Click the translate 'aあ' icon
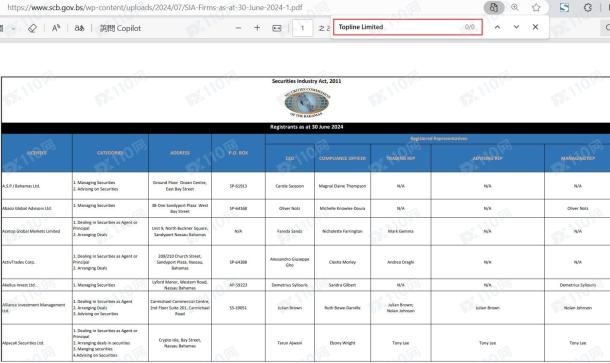Image resolution: width=610 pixels, height=363 pixels. pyautogui.click(x=79, y=28)
